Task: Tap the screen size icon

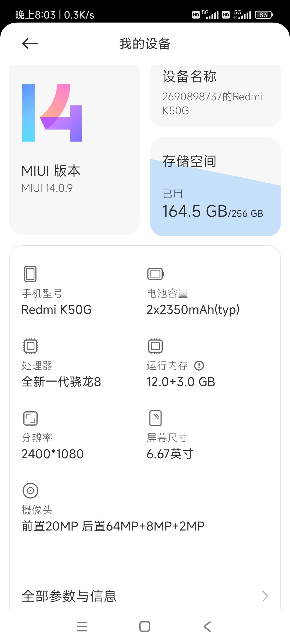Action: 155,418
